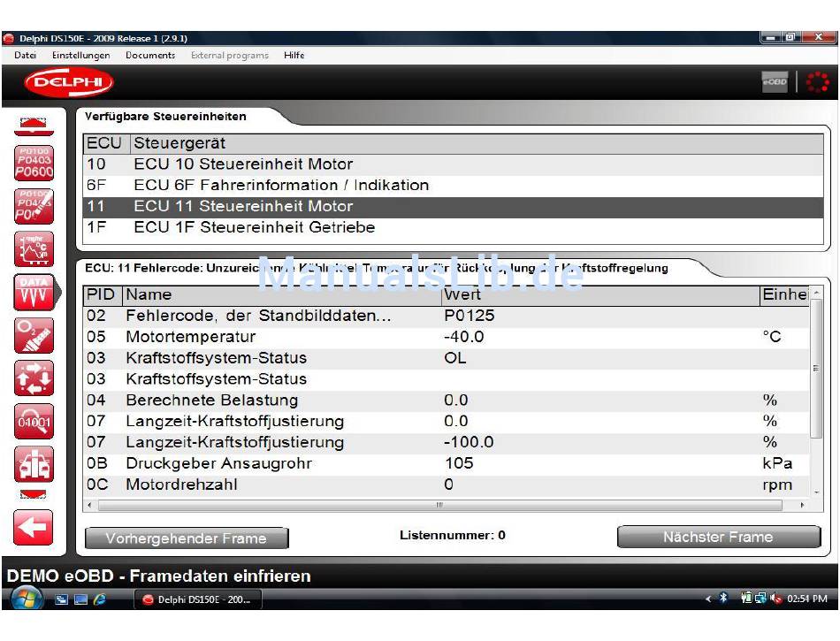Click the ECU column header
Image resolution: width=840 pixels, height=641 pixels.
106,143
